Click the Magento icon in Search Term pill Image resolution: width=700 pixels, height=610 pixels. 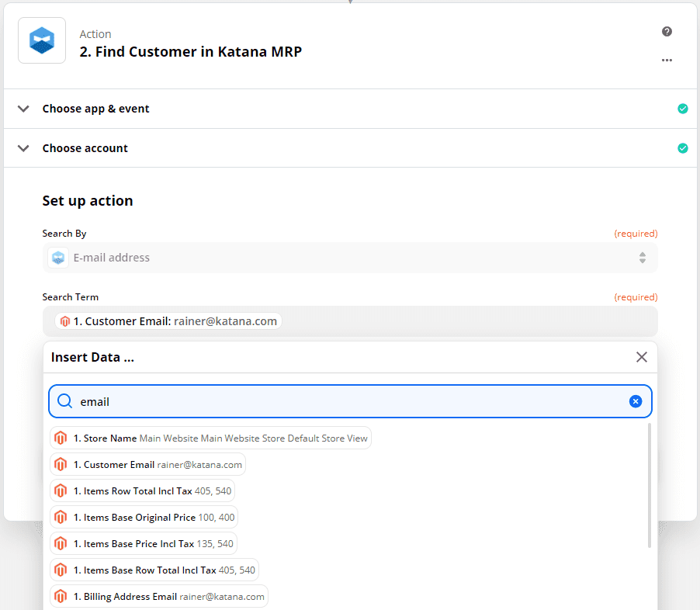pos(65,321)
